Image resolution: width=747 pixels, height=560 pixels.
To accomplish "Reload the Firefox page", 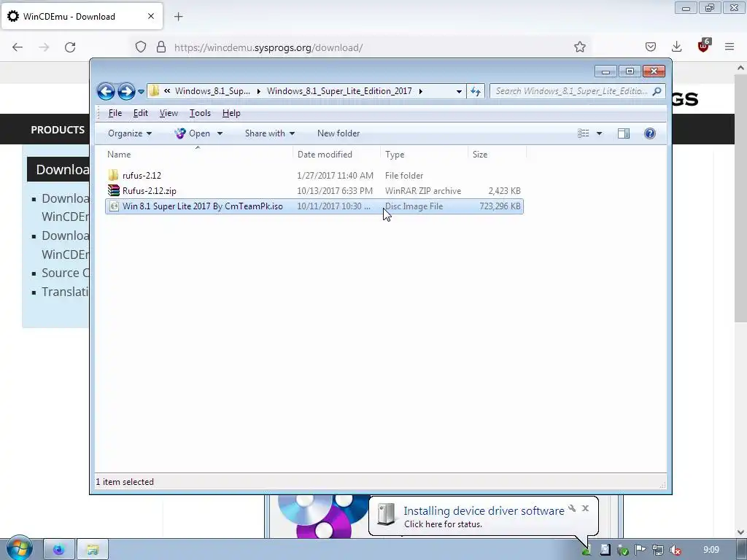I will (70, 47).
